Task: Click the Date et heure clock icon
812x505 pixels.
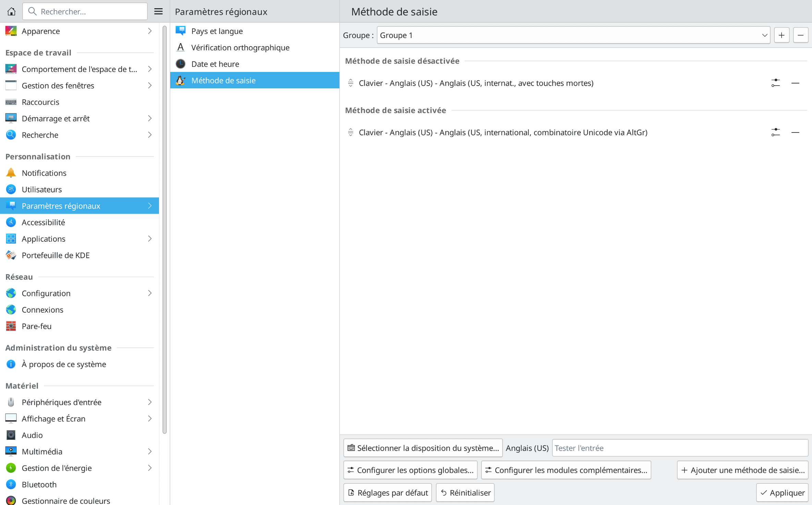Action: (x=181, y=64)
